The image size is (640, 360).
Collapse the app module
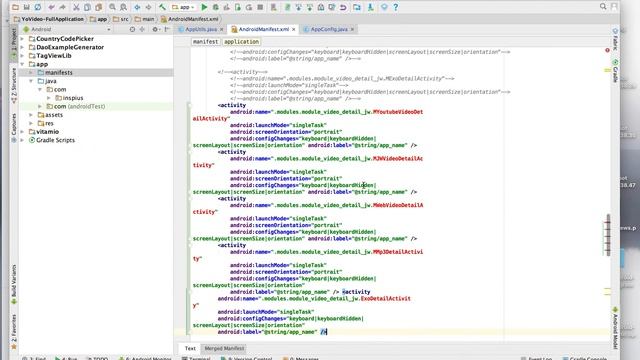pos(22,64)
